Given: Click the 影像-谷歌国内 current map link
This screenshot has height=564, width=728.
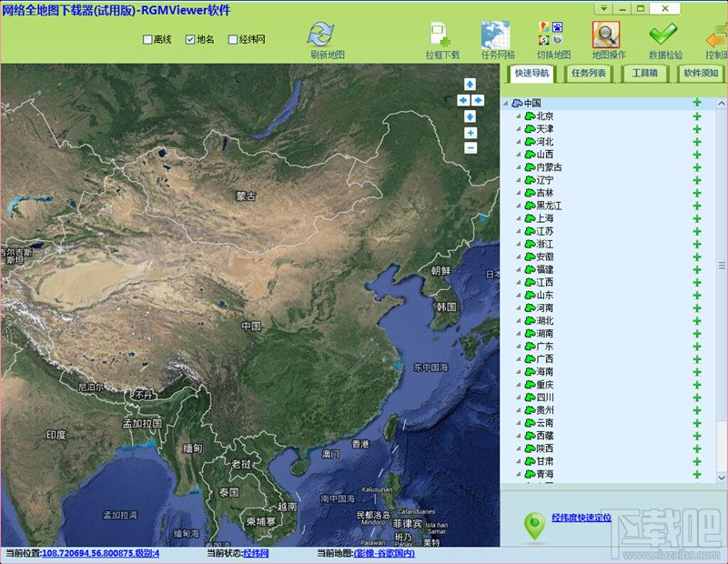Looking at the screenshot, I should click(384, 553).
